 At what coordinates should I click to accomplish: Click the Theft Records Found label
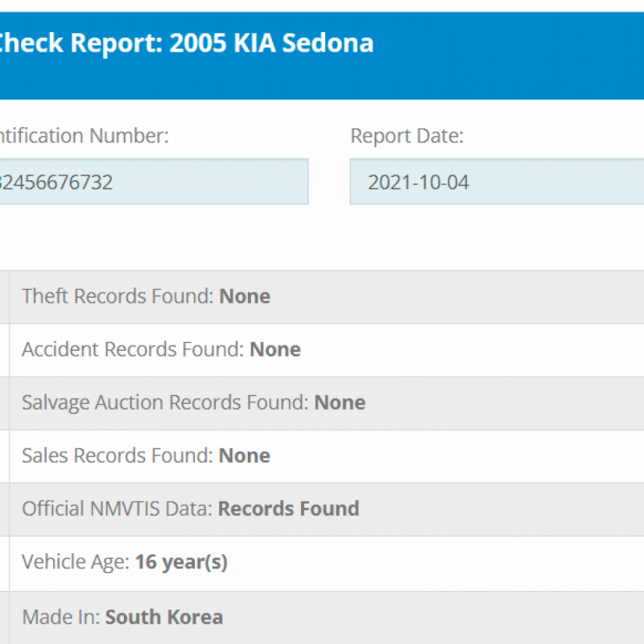point(118,296)
